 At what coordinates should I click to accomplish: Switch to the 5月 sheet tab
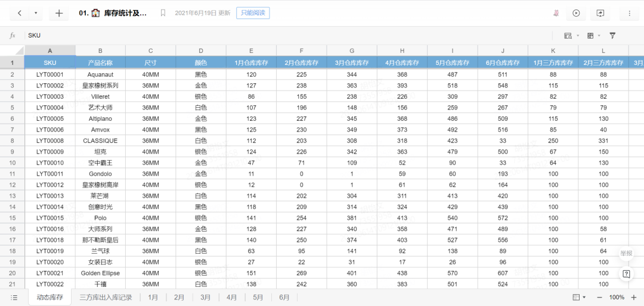pyautogui.click(x=258, y=298)
